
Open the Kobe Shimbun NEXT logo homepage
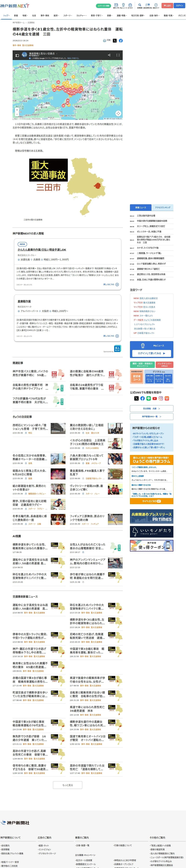15,6
